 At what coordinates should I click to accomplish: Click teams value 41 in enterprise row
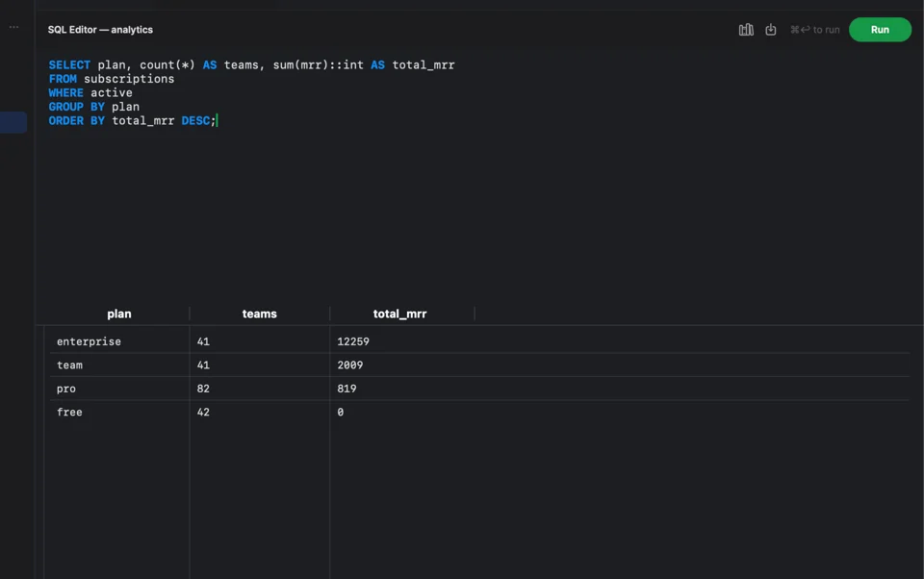pos(203,341)
